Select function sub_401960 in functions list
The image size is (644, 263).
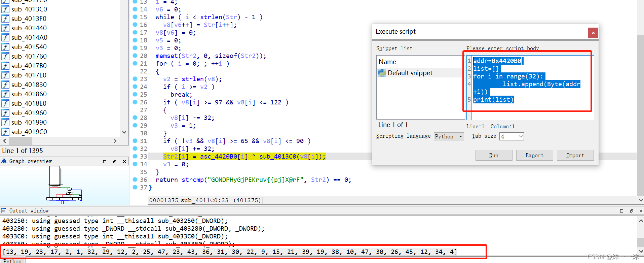pos(29,113)
